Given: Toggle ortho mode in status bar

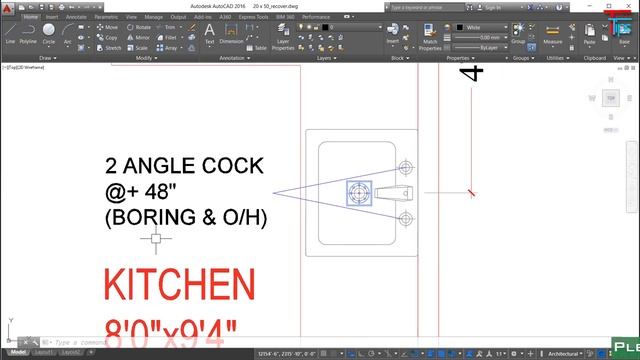Looking at the screenshot, I should 361,353.
